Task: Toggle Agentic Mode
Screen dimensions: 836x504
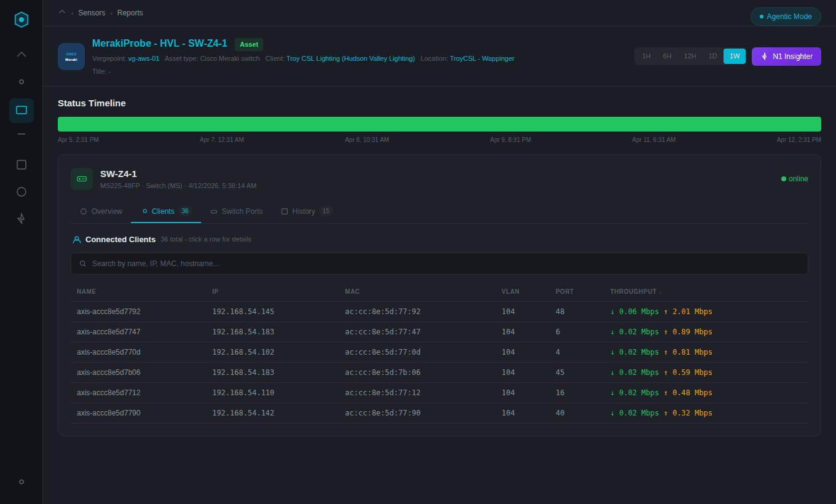Action: coord(786,17)
